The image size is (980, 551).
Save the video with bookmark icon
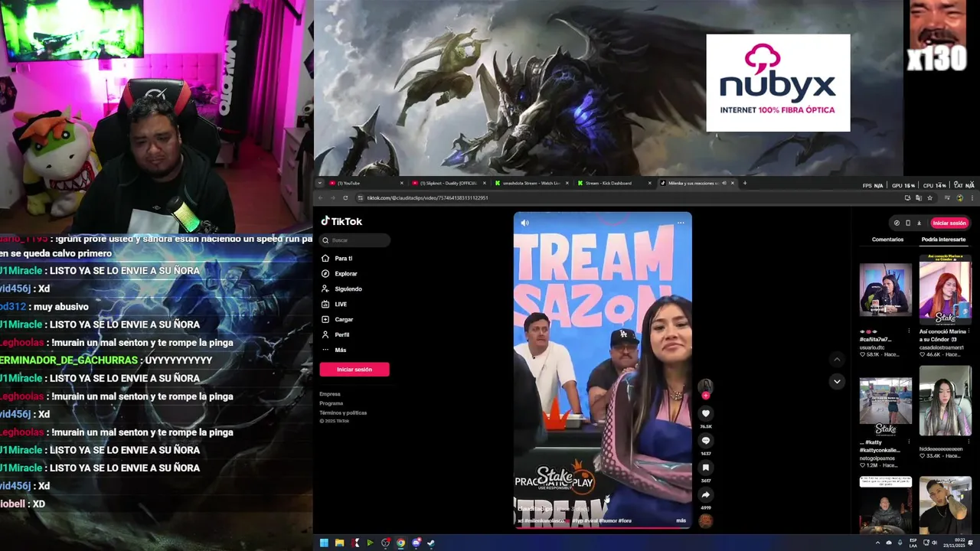pyautogui.click(x=706, y=468)
